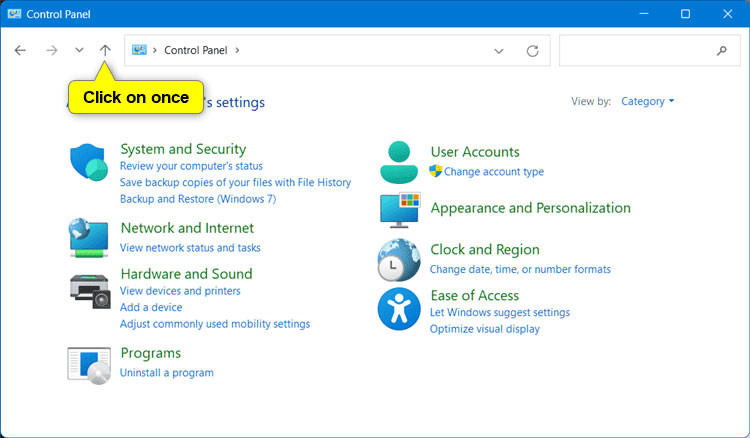Click the chevron after Control Panel breadcrumb
This screenshot has width=750, height=438.
tap(237, 50)
